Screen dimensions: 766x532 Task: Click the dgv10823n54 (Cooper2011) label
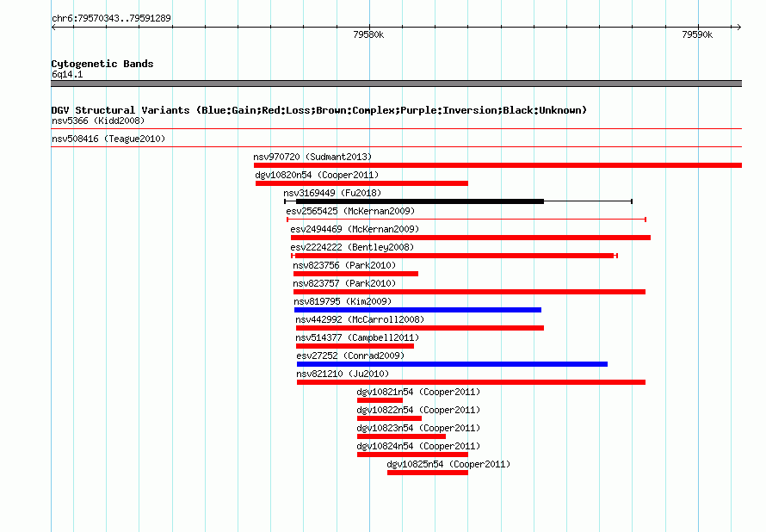(x=418, y=428)
